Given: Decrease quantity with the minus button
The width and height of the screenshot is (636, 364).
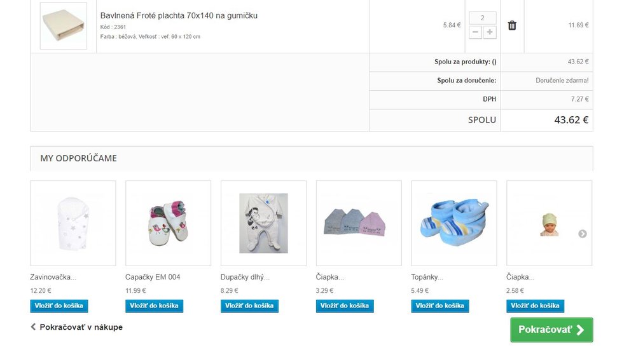Looking at the screenshot, I should [x=475, y=32].
